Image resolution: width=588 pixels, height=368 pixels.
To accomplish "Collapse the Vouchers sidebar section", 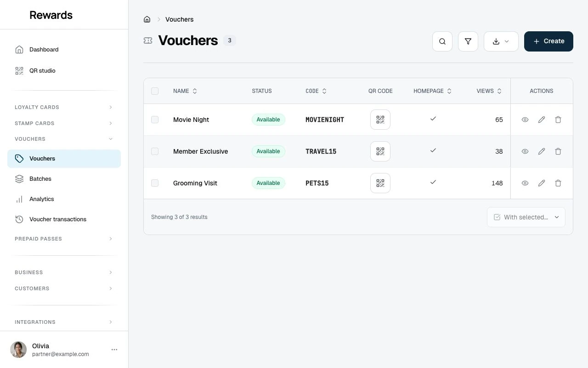I will [64, 139].
